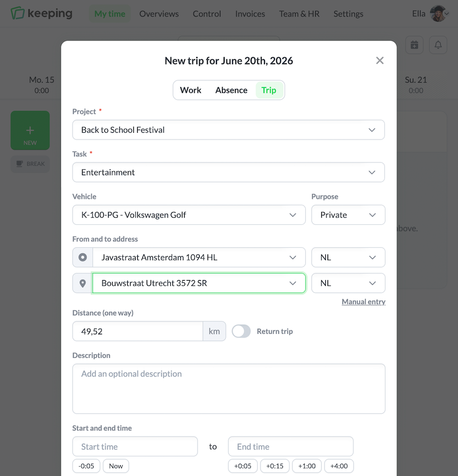Image resolution: width=458 pixels, height=476 pixels.
Task: Select Su. 21 day column header
Action: [416, 85]
